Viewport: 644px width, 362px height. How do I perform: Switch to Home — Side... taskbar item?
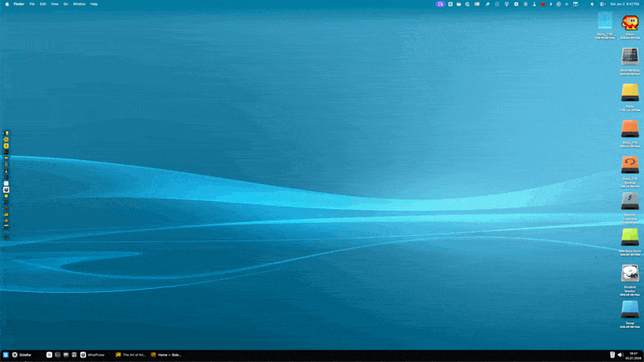tap(165, 355)
